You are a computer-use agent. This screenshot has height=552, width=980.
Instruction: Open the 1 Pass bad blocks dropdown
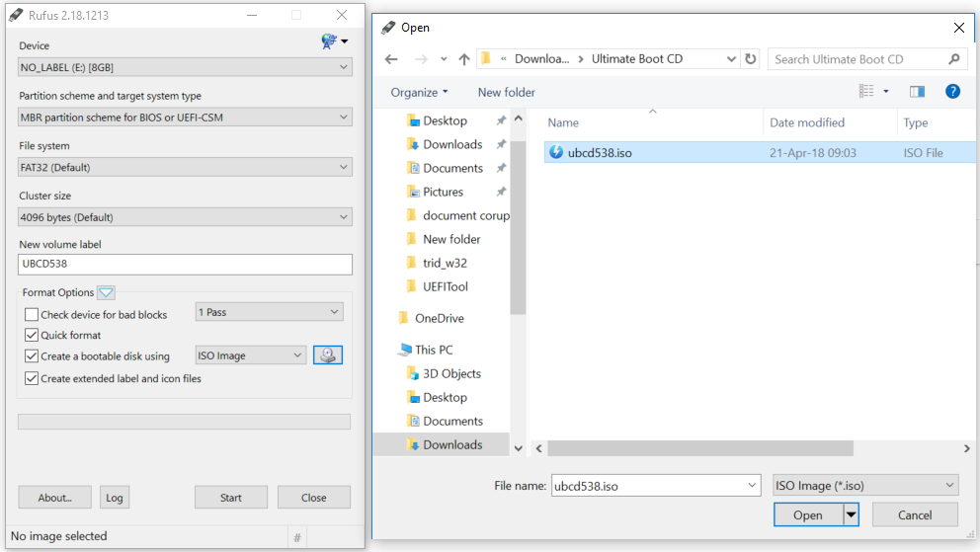(x=270, y=312)
